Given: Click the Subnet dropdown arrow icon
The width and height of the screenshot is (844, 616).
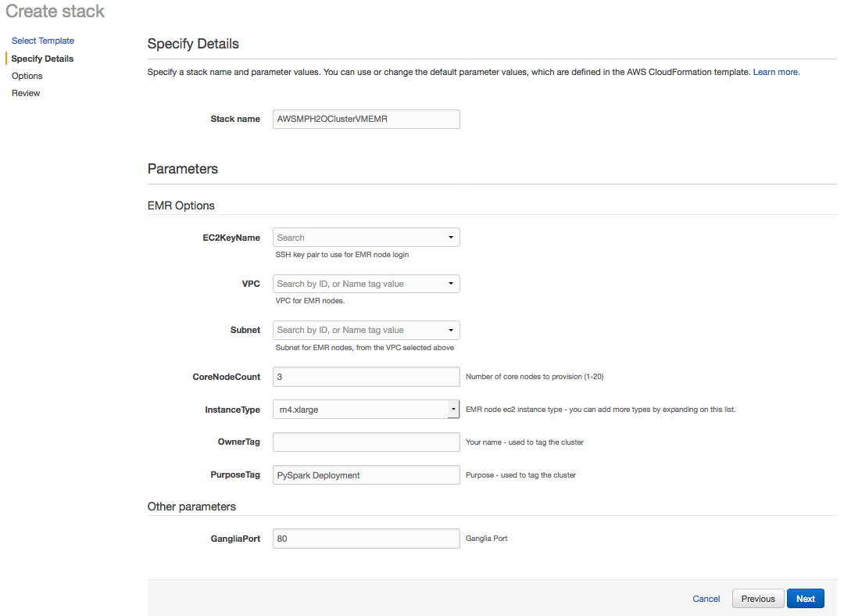Looking at the screenshot, I should 452,330.
